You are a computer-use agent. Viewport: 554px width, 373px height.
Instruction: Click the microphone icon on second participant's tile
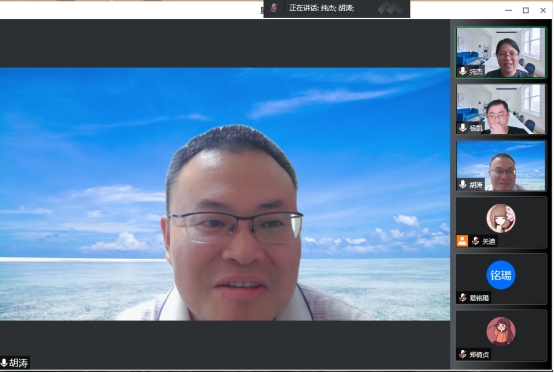[463, 128]
